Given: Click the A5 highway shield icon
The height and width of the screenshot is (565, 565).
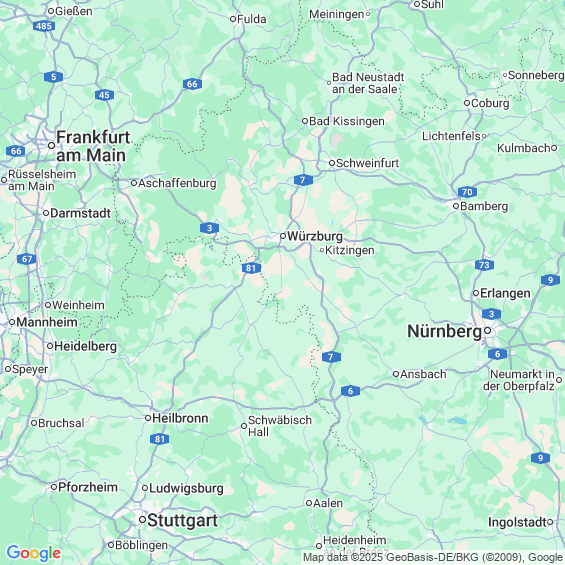Looking at the screenshot, I should tap(54, 77).
